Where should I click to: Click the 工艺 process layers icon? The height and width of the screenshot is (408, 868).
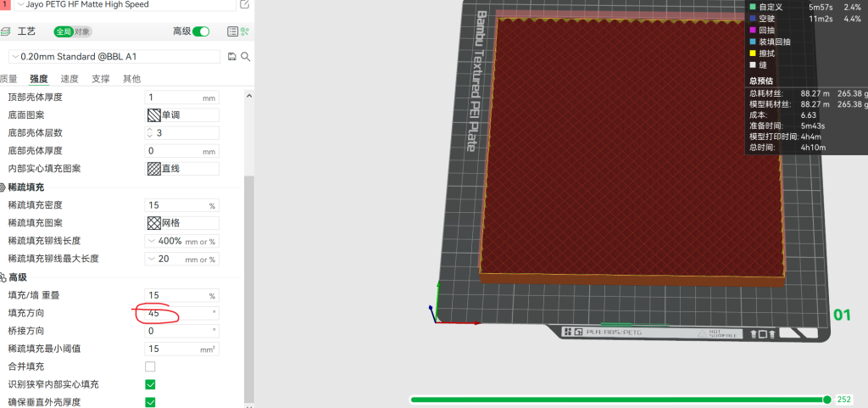pyautogui.click(x=5, y=31)
